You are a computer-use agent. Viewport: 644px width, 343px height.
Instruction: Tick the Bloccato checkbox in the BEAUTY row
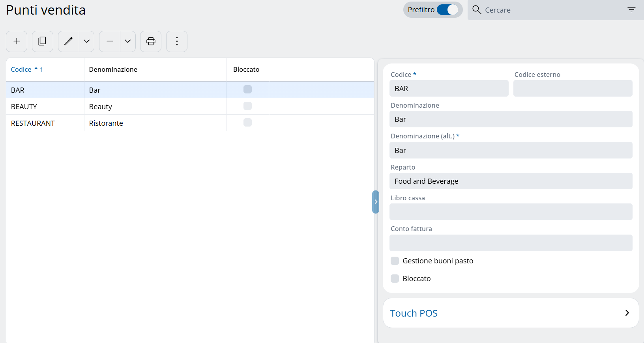247,106
